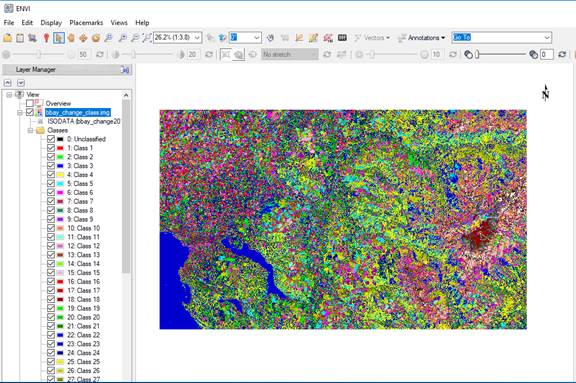Click the brightness value field showing 50
Image resolution: width=576 pixels, height=383 pixels.
[83, 54]
